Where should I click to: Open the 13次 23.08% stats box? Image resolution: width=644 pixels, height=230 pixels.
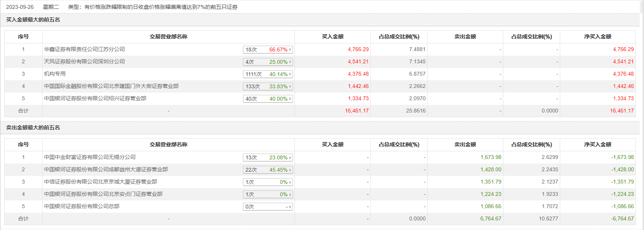click(x=268, y=157)
